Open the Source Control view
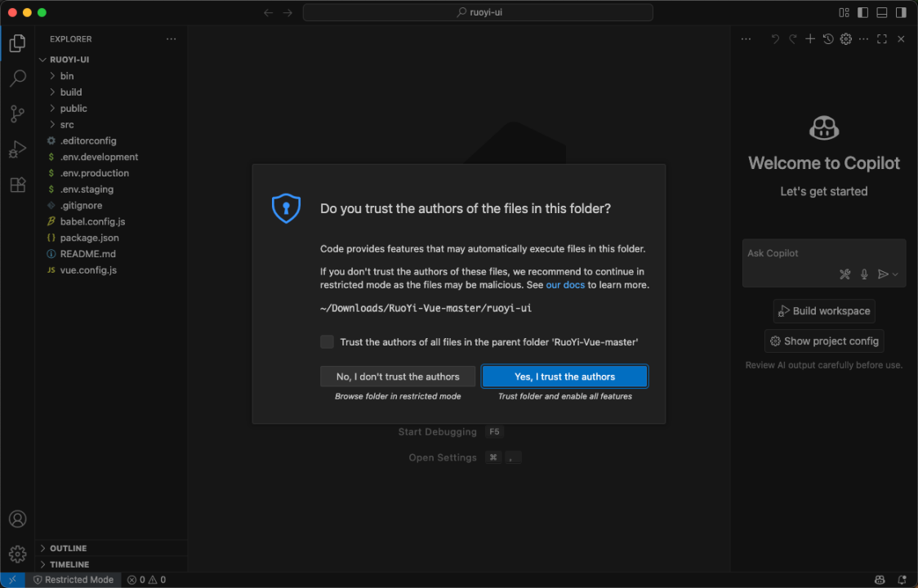 pos(18,114)
